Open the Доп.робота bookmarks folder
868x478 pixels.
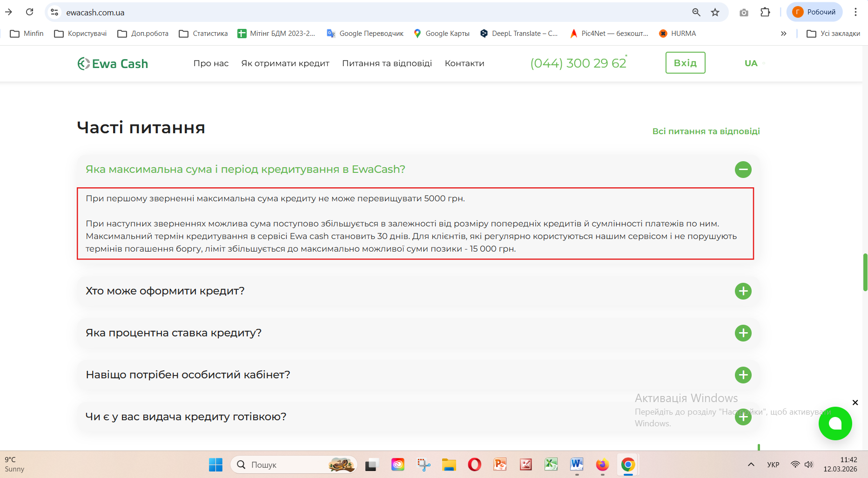(x=143, y=34)
